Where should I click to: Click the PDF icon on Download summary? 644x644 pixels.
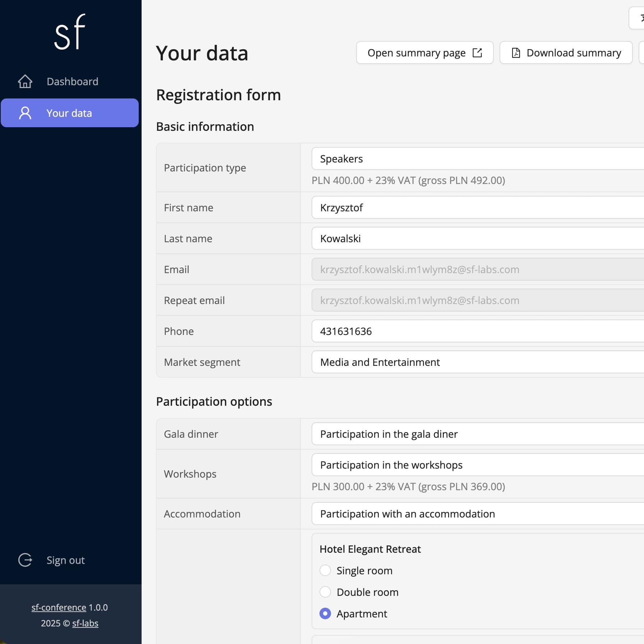click(515, 52)
